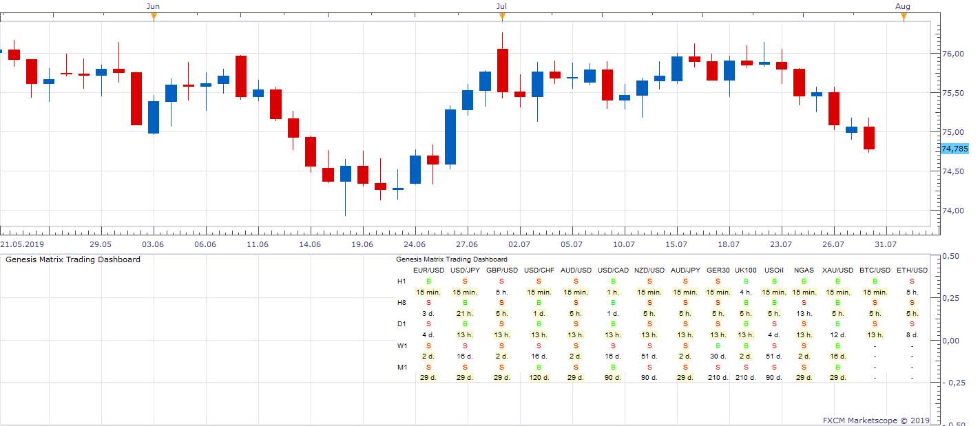980x426 pixels.
Task: Select the current price label 74,785
Action: coord(955,149)
